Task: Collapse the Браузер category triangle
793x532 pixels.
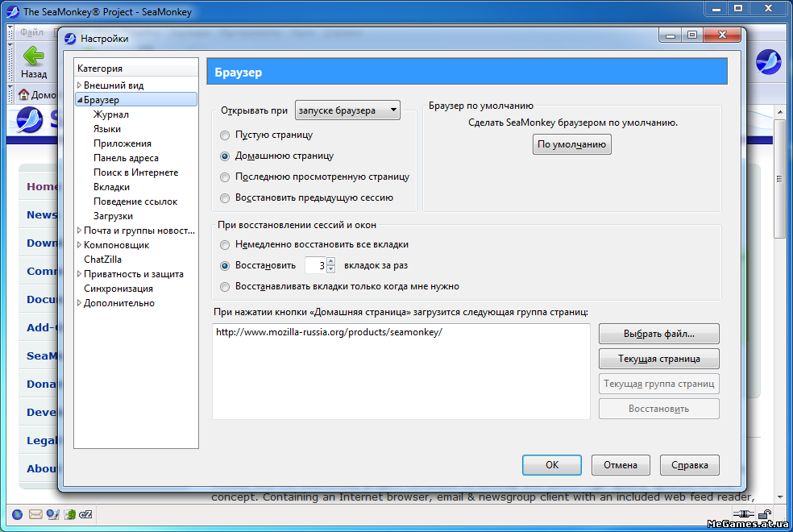Action: click(80, 100)
